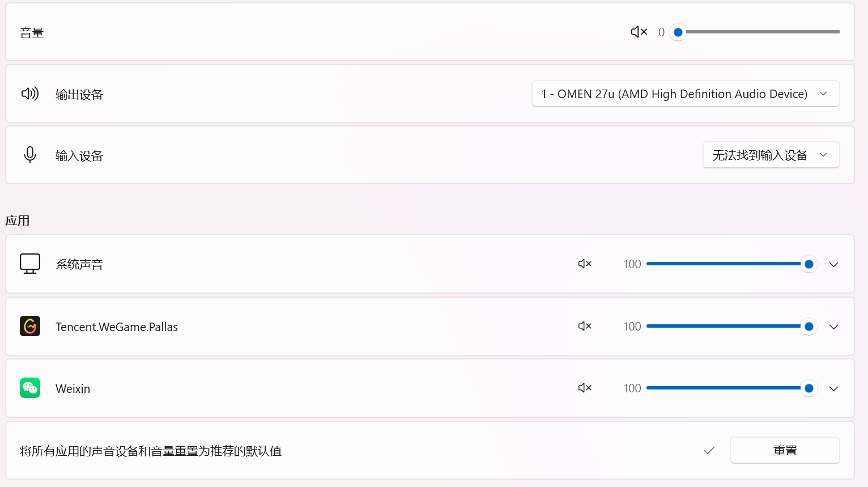
Task: Expand the 系统声音 row chevron
Action: coord(833,264)
